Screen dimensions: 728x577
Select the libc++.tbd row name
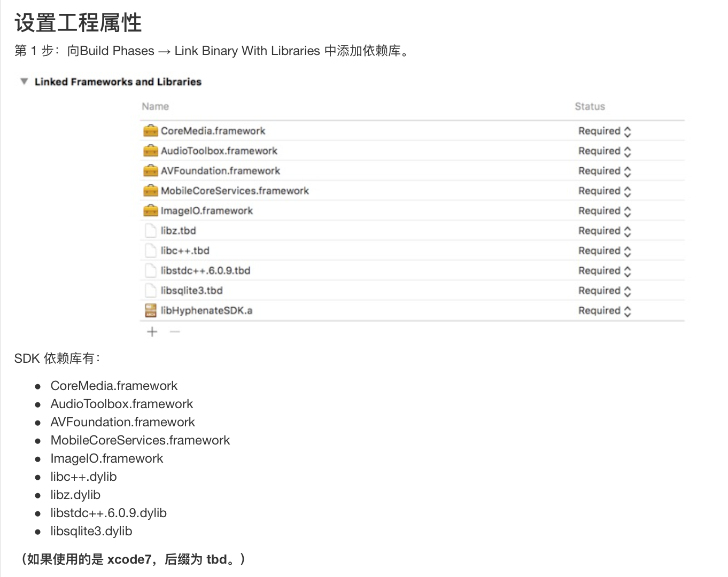point(185,251)
